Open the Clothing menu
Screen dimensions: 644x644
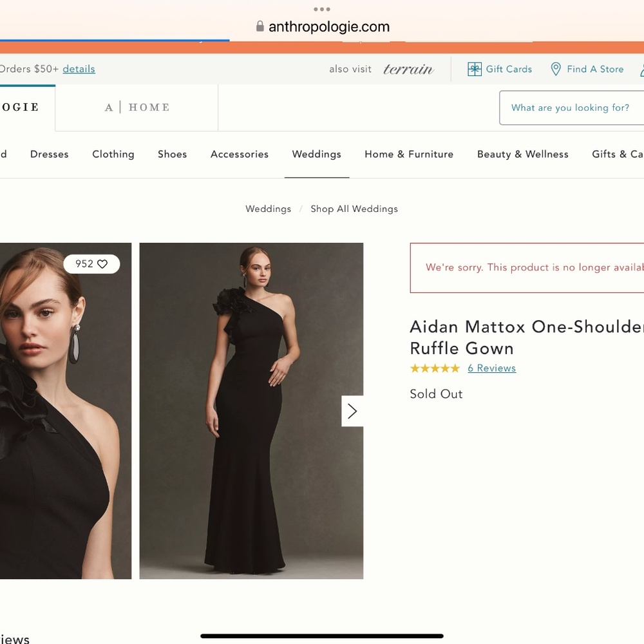point(113,155)
